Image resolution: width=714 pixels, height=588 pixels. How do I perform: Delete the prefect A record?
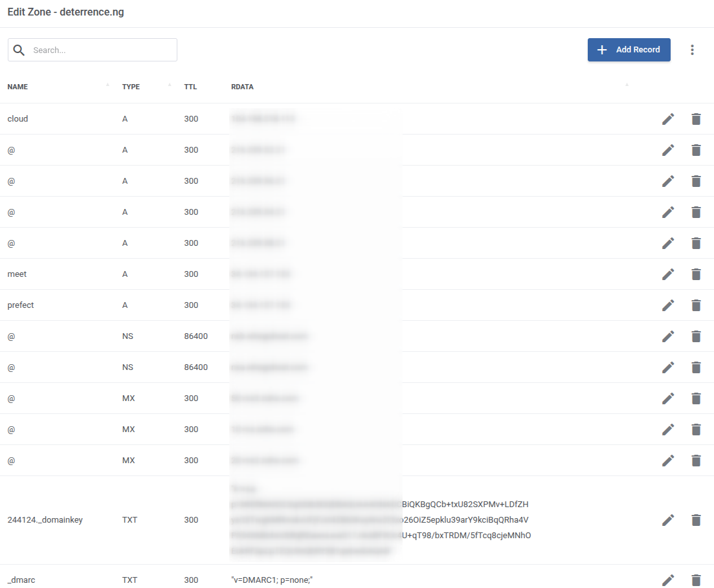tap(697, 305)
